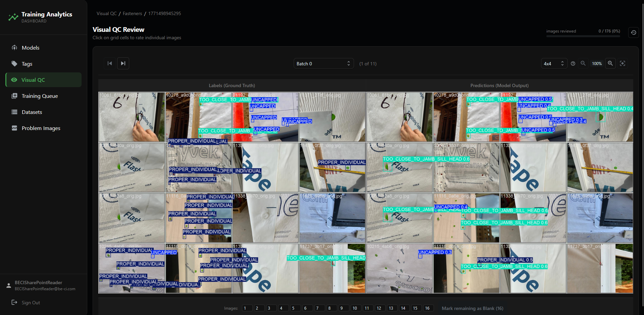644x315 pixels.
Task: Click the 0 / 176 (0%) counter
Action: pyautogui.click(x=609, y=31)
